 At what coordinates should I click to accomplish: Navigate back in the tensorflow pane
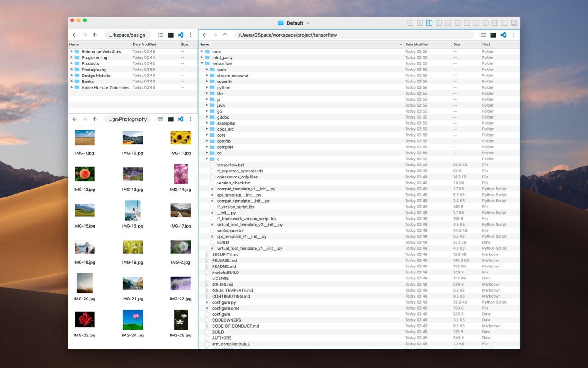205,35
